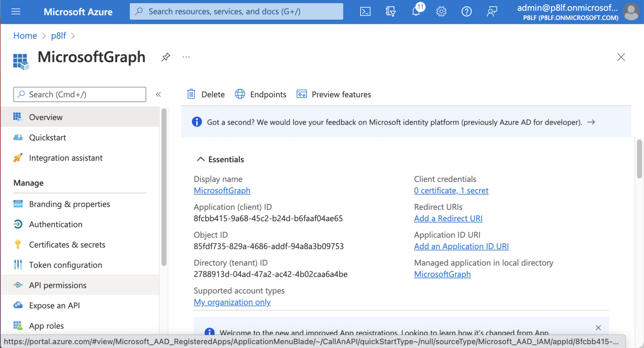Click the Add a Redirect URI link
This screenshot has height=348, width=644.
click(x=448, y=218)
